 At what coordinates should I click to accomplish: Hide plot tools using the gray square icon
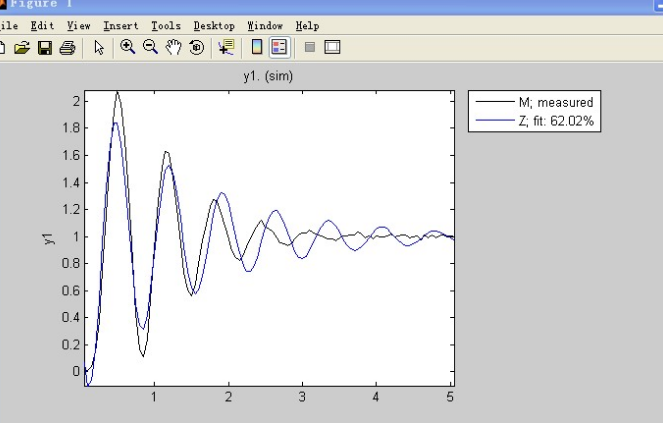tap(310, 47)
